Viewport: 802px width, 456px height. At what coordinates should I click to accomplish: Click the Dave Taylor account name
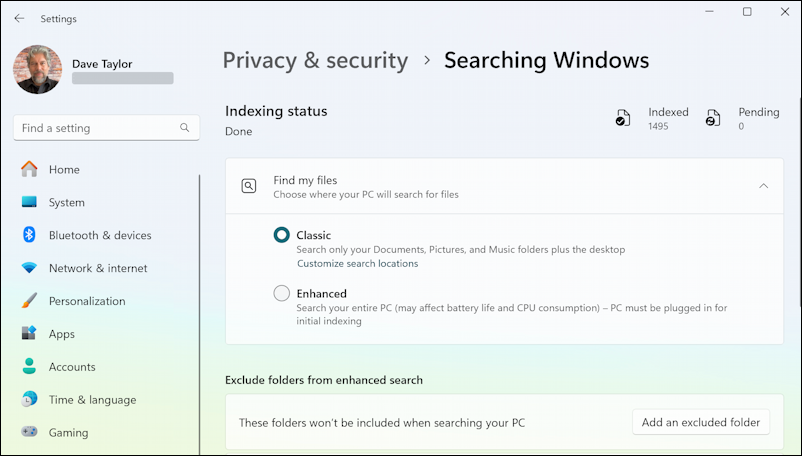click(x=102, y=64)
